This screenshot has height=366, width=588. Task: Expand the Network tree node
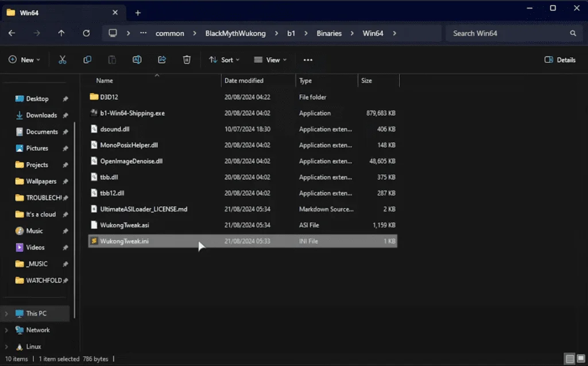[x=6, y=330]
